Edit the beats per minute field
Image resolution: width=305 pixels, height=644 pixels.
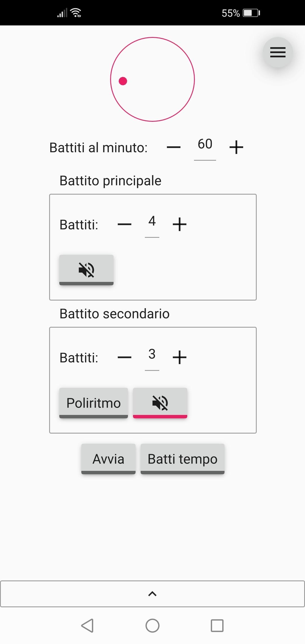click(205, 144)
